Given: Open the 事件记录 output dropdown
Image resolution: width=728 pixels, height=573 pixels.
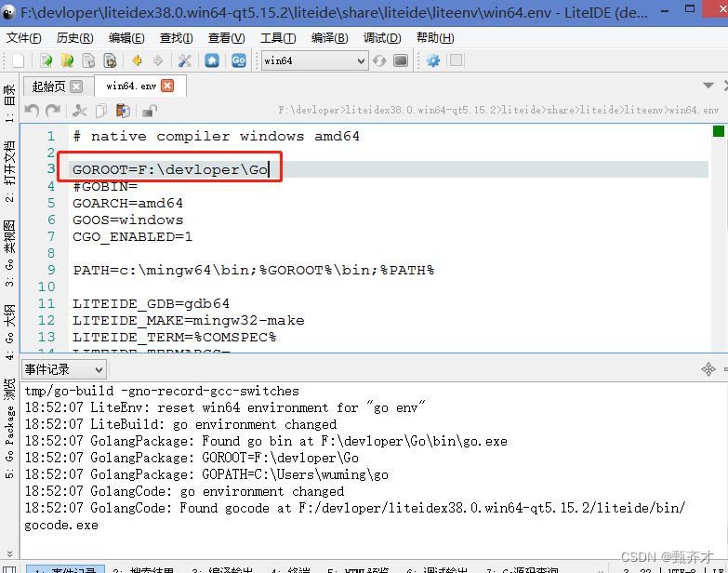Looking at the screenshot, I should (x=63, y=369).
